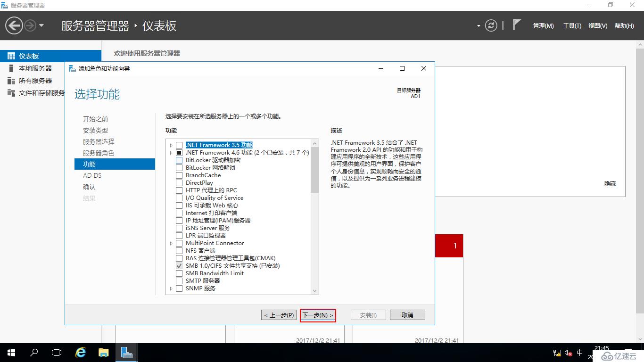Image resolution: width=644 pixels, height=362 pixels.
Task: Switch to Server Manager taskbar icon
Action: tap(126, 353)
